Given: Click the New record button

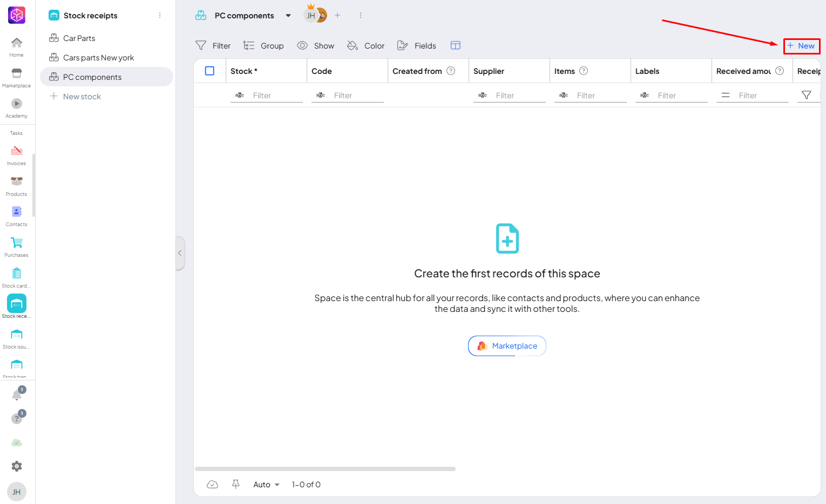Looking at the screenshot, I should click(x=801, y=46).
